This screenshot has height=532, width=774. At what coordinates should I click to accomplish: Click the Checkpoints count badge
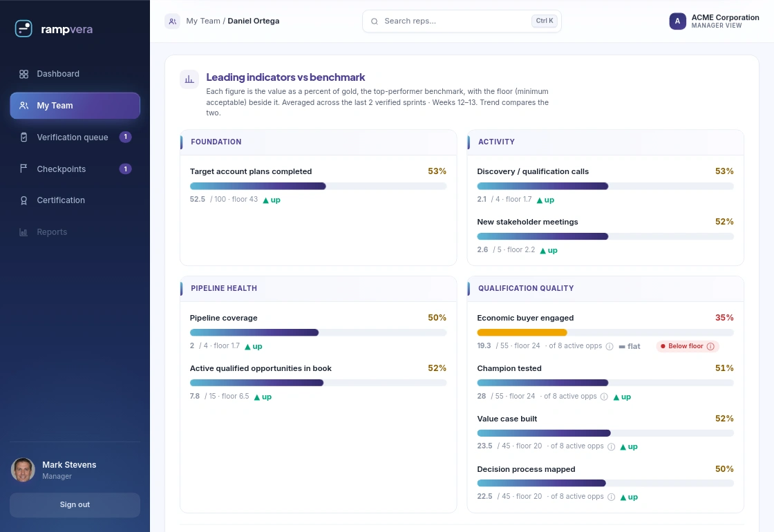(x=125, y=169)
